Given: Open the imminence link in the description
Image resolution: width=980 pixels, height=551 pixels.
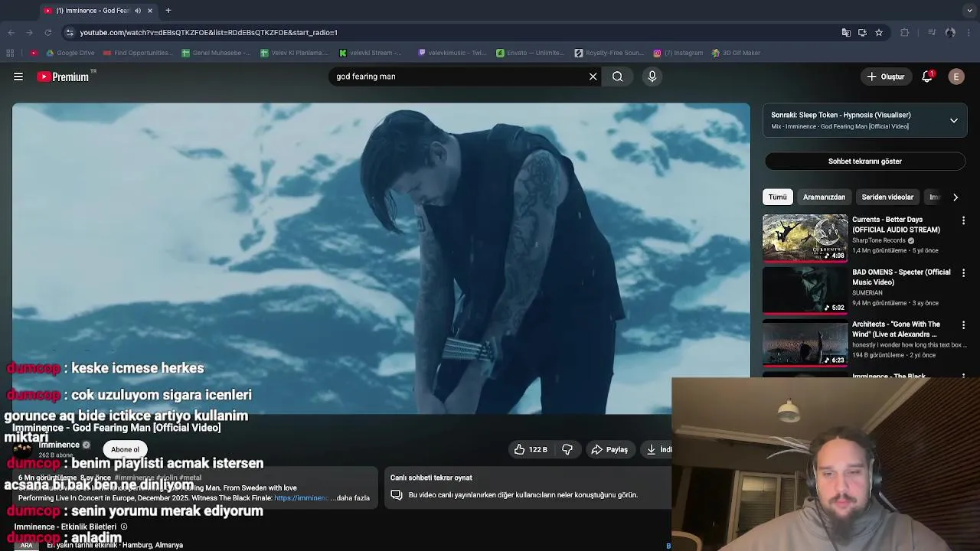Looking at the screenshot, I should (301, 498).
